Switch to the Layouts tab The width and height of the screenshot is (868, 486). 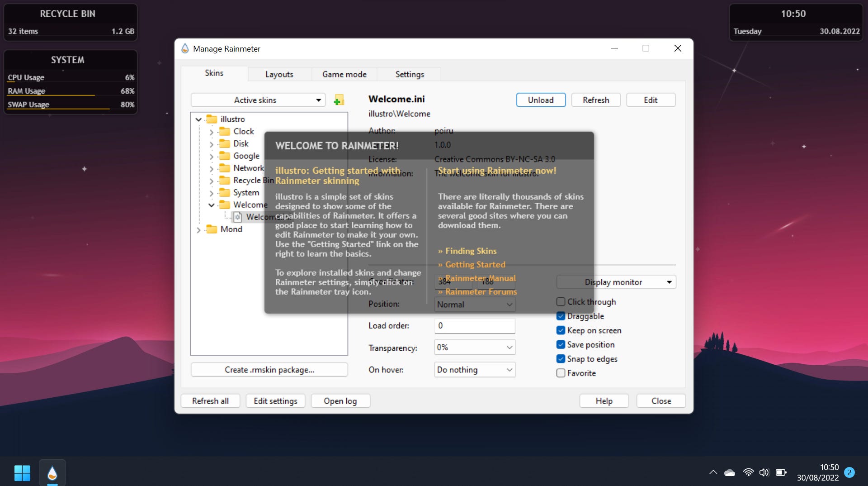pos(279,74)
